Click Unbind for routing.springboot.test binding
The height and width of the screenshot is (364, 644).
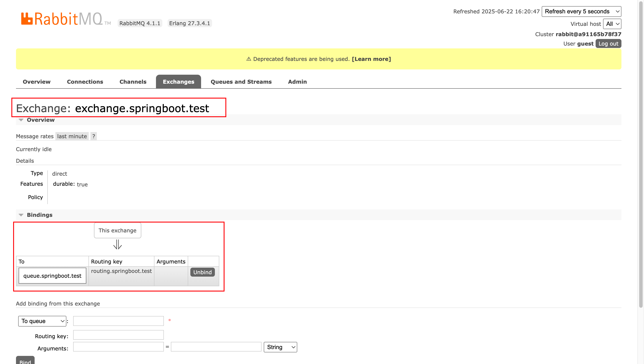pyautogui.click(x=202, y=272)
